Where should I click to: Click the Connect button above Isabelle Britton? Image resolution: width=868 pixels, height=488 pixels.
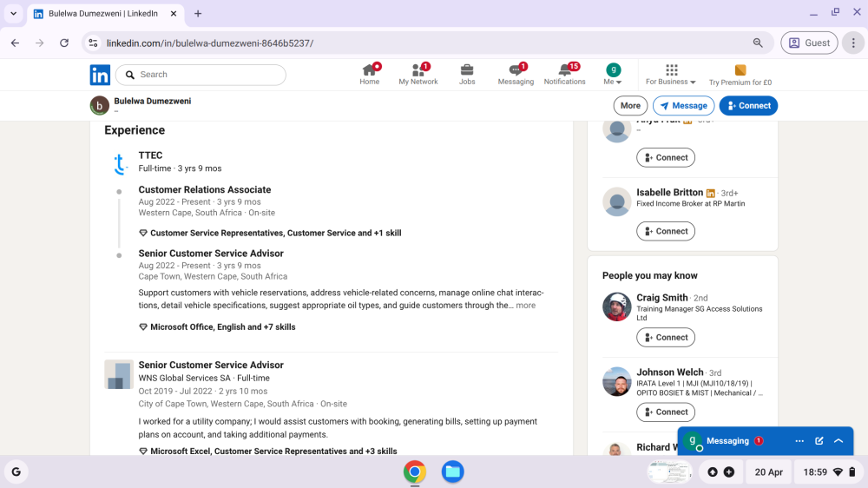[x=666, y=158]
